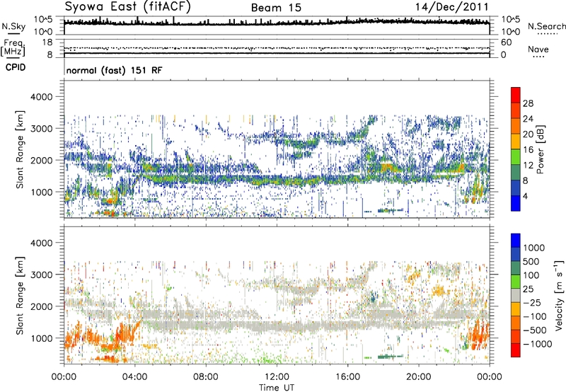The height and width of the screenshot is (392, 566).
Task: Click the blue top segment of Velocity colorbar
Action: [x=516, y=241]
